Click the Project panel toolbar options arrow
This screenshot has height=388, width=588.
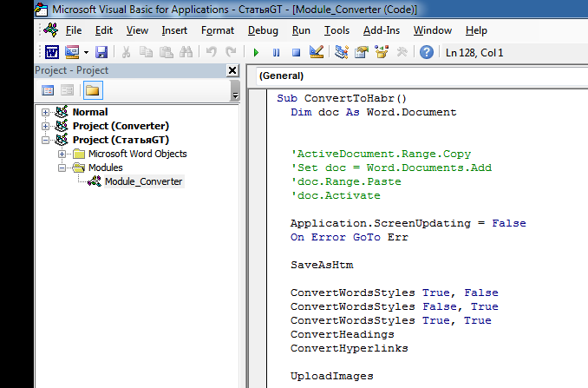coord(235,92)
